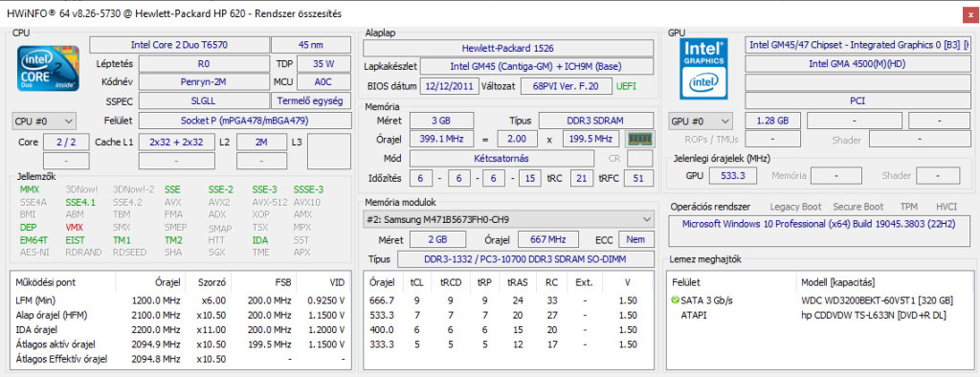980x377 pixels.
Task: Click the 2 GB module size field
Action: (x=437, y=239)
